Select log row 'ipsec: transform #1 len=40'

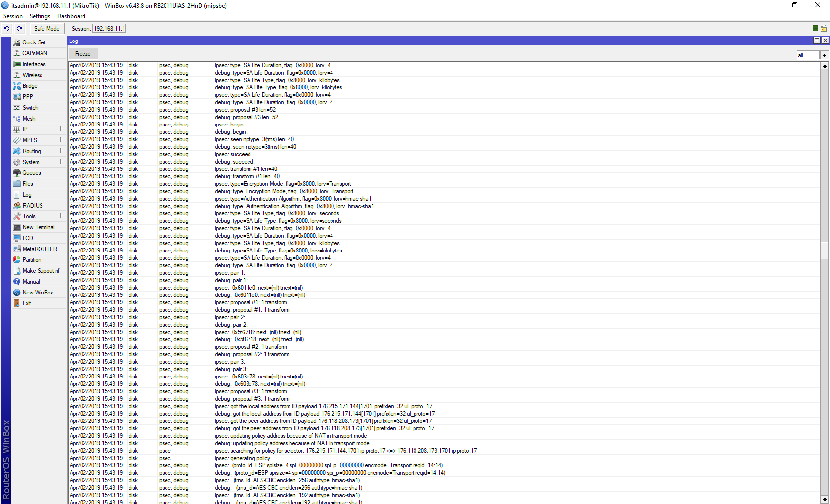(444, 169)
